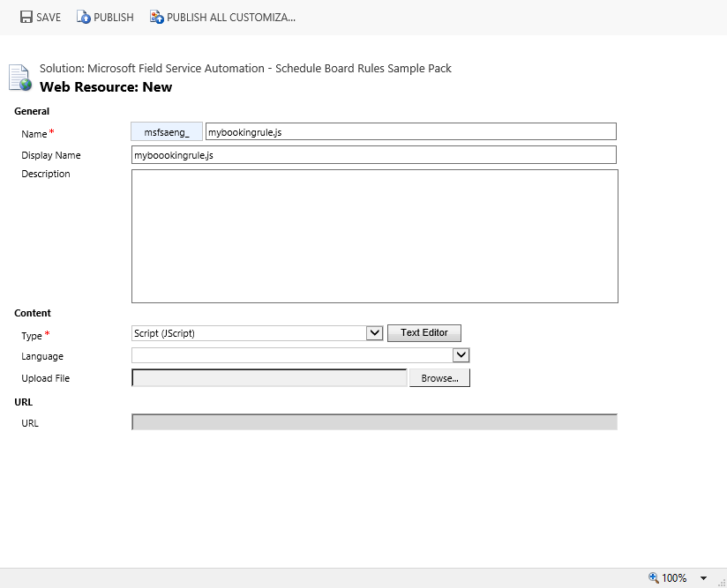Click the SAVE toolbar label
The width and height of the screenshot is (727, 588).
[49, 18]
